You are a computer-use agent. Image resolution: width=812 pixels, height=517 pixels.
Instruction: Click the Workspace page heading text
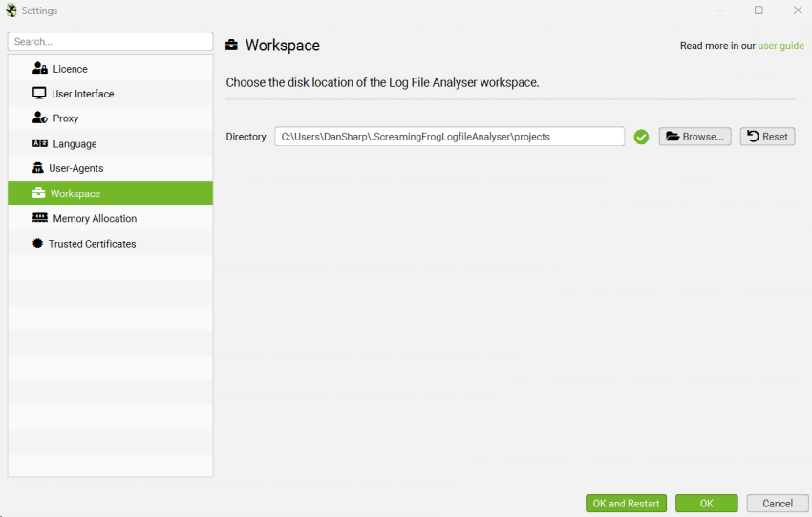tap(283, 45)
